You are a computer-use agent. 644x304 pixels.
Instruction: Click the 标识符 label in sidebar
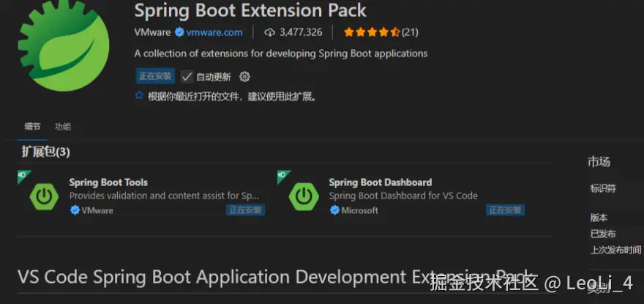pyautogui.click(x=603, y=188)
